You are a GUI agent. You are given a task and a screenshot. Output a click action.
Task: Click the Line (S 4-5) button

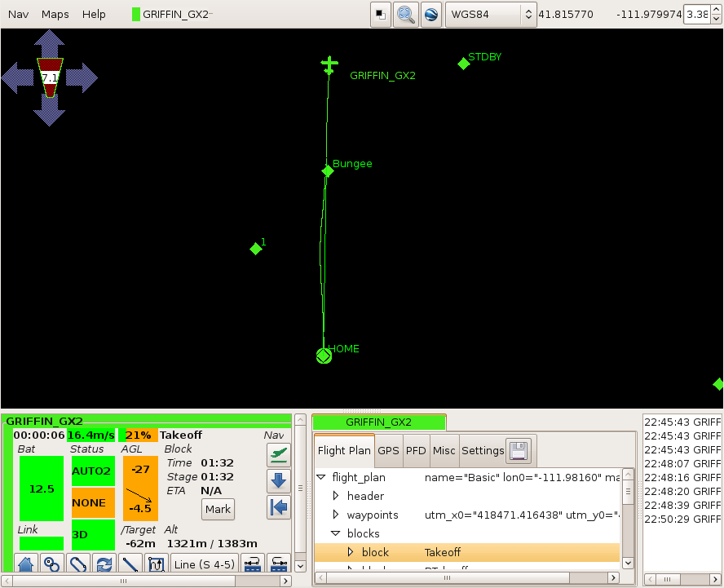205,564
